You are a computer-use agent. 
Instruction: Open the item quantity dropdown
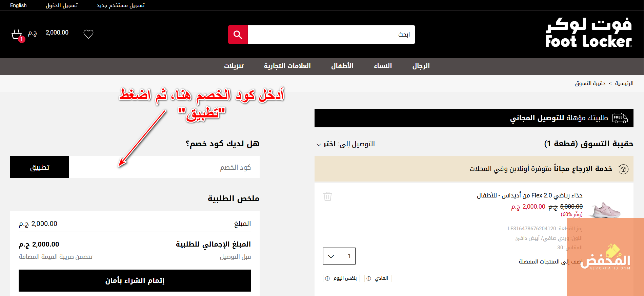click(x=339, y=256)
